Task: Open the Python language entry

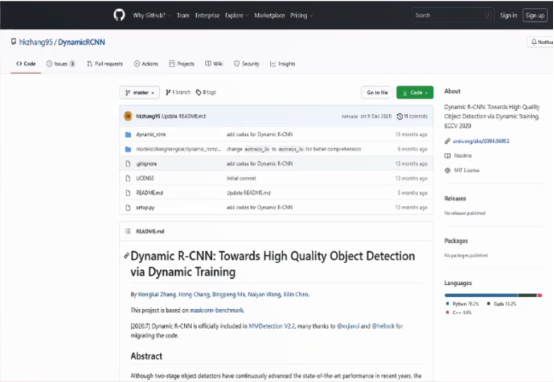Action: click(462, 304)
